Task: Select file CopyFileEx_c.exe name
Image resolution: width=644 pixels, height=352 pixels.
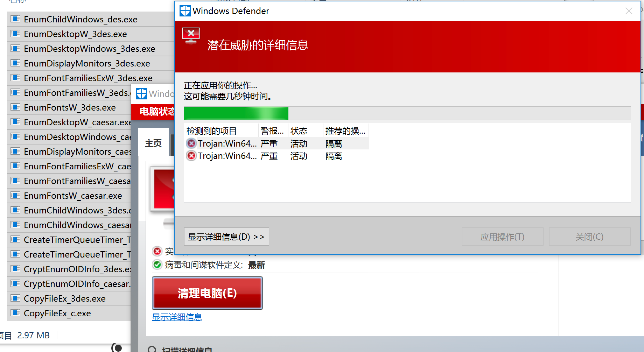Action: pyautogui.click(x=57, y=313)
